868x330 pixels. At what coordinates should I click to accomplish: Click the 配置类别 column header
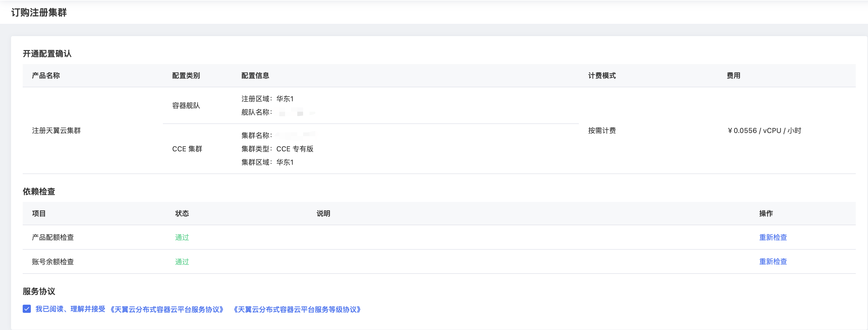click(x=186, y=75)
